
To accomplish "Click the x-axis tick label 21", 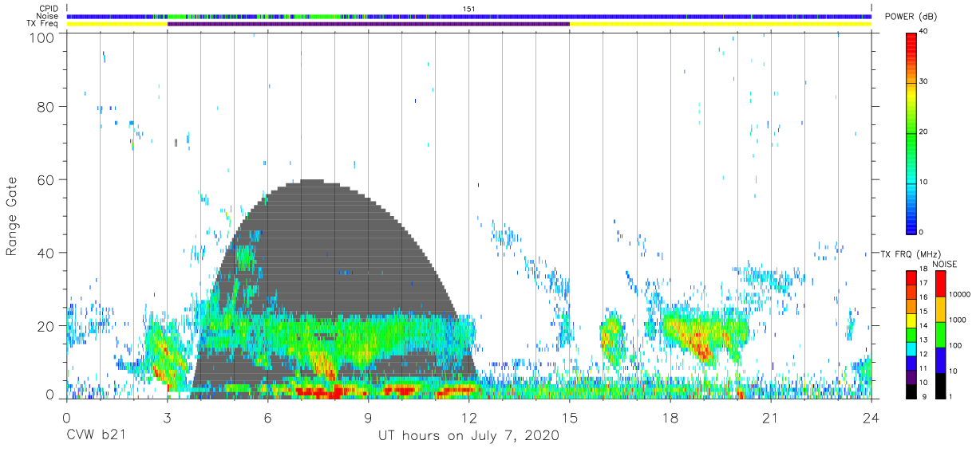I will pyautogui.click(x=771, y=418).
